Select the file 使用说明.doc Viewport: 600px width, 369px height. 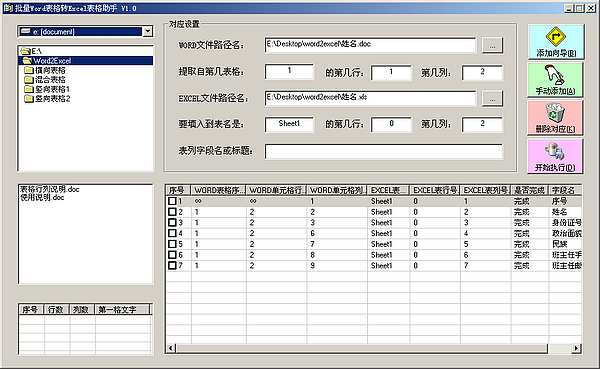[x=42, y=198]
